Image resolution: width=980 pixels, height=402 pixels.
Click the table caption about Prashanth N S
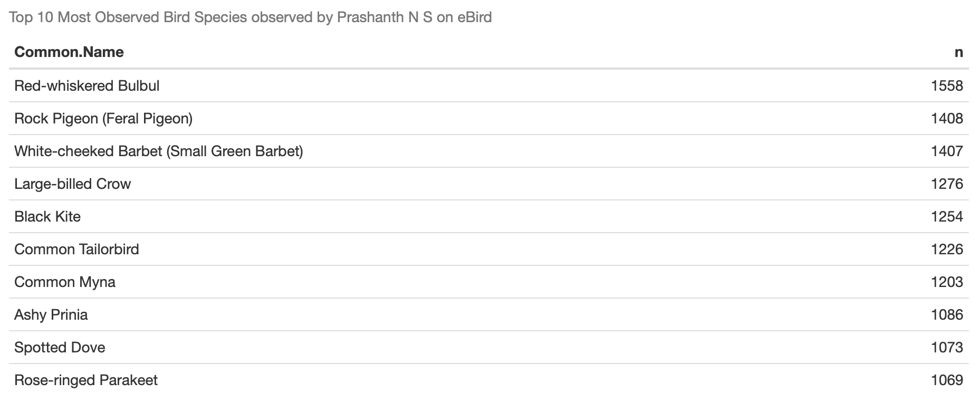(x=251, y=17)
